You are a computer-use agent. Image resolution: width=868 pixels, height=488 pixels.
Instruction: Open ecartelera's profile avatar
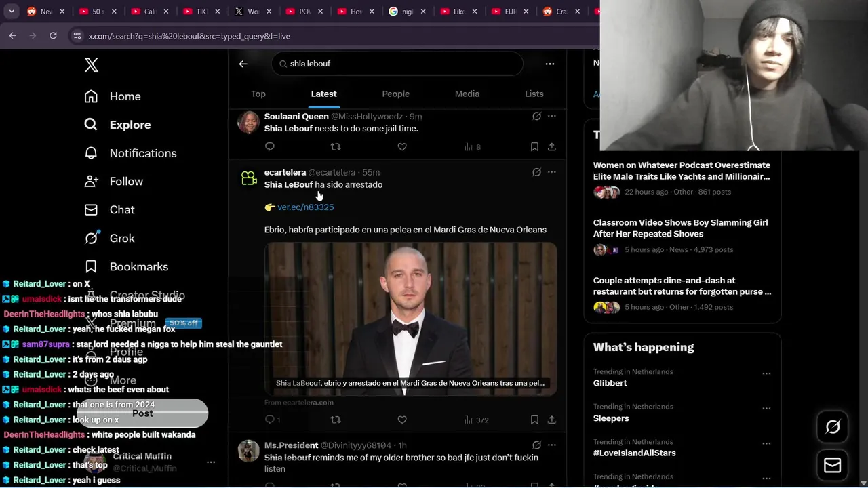248,178
